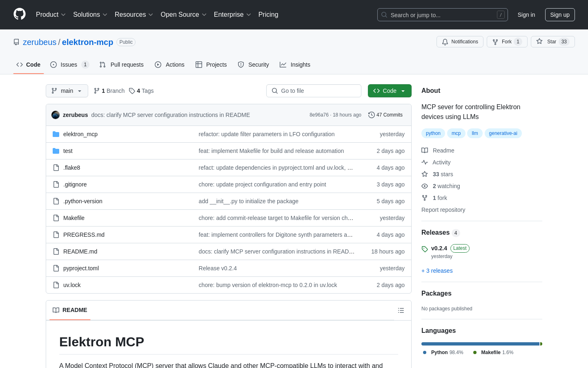Click the Sign up button
The width and height of the screenshot is (588, 368).
(560, 15)
